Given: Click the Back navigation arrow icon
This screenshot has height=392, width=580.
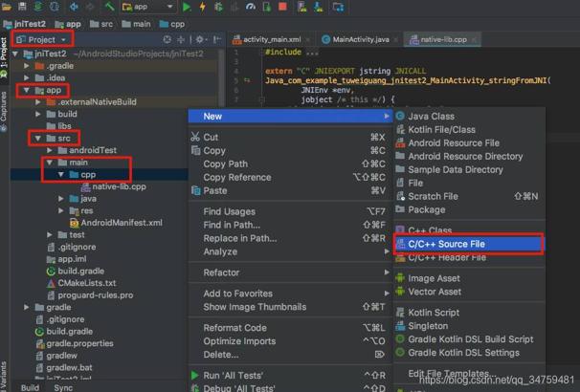Looking at the screenshot, I should click(74, 7).
